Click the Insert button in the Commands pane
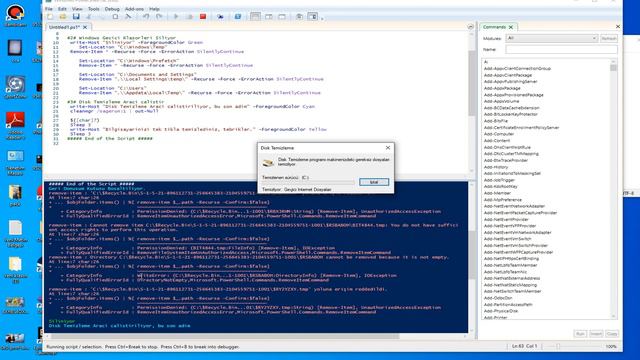 pos(596,334)
